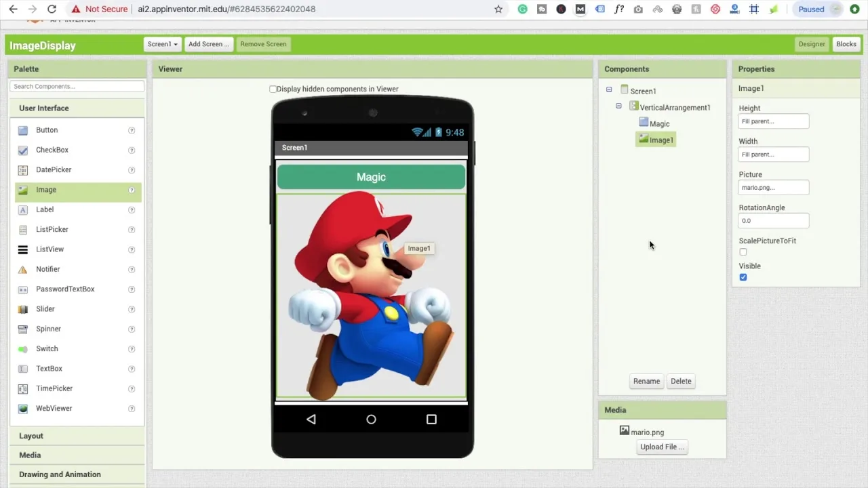The height and width of the screenshot is (488, 868).
Task: Click the mario.png file name in Media
Action: tap(648, 432)
